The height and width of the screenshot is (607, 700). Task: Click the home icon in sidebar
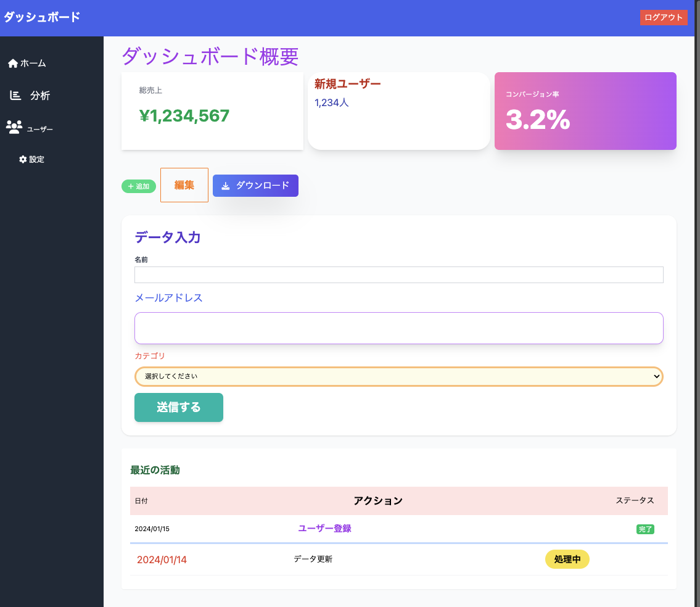click(13, 64)
